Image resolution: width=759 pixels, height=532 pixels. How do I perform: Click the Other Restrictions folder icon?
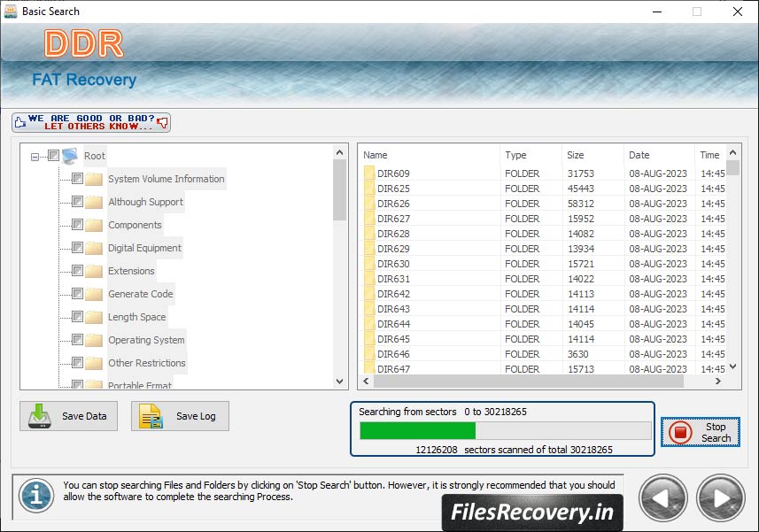click(x=94, y=363)
